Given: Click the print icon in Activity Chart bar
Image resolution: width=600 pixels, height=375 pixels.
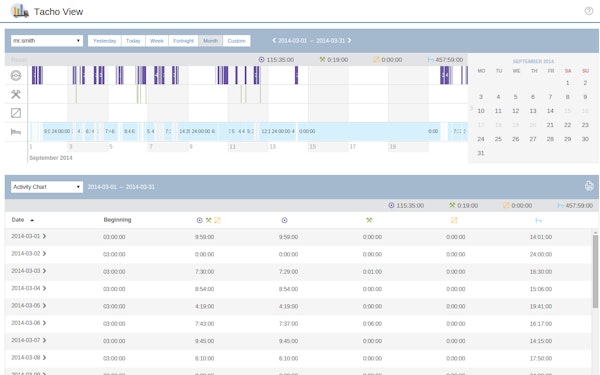Looking at the screenshot, I should (x=589, y=186).
